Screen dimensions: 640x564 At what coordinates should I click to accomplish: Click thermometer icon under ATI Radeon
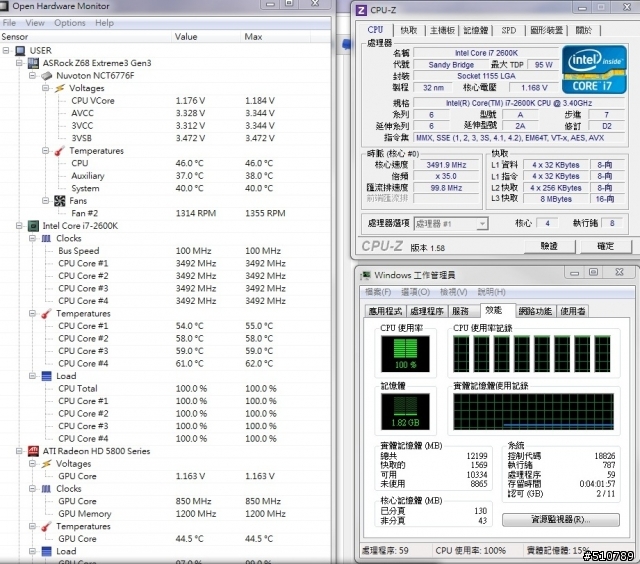(47, 526)
